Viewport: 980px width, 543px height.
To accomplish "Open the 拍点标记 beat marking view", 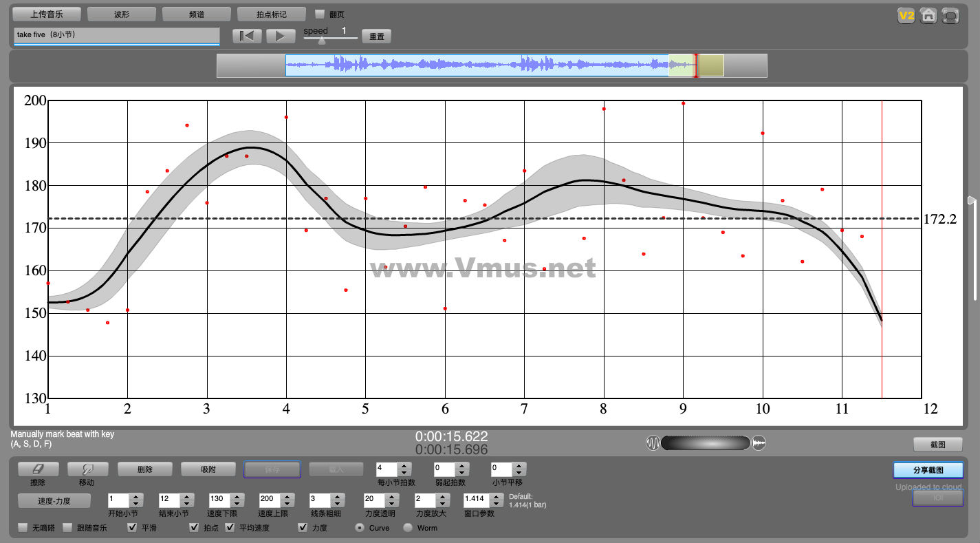I will [271, 14].
